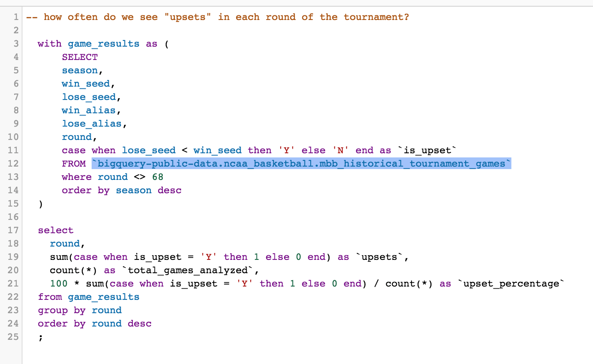Click the win_seed column on line 6

tap(86, 84)
